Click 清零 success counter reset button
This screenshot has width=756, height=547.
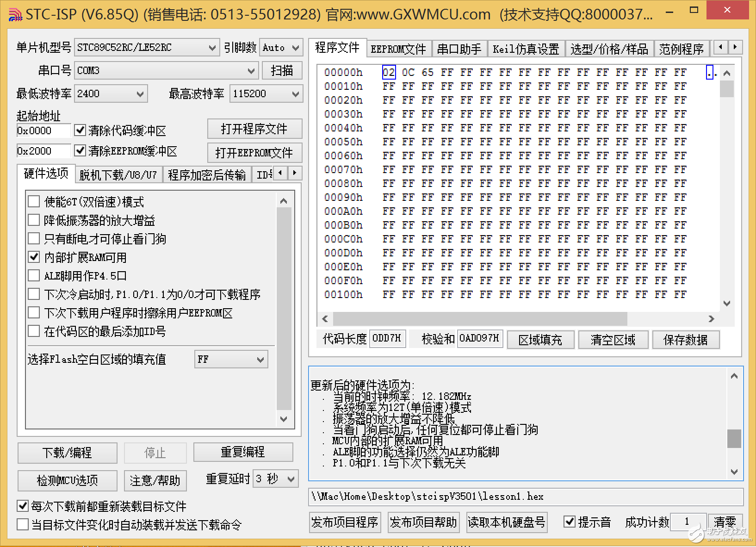[x=725, y=522]
